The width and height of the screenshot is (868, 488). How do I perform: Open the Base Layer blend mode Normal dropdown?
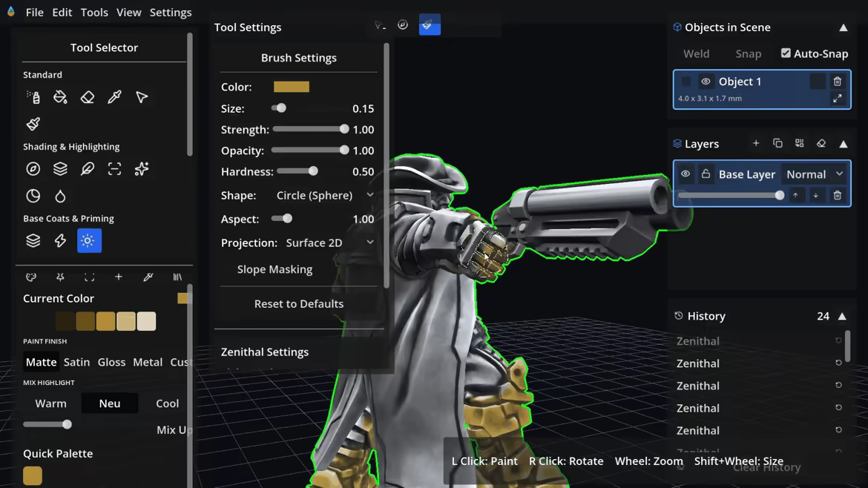coord(814,174)
